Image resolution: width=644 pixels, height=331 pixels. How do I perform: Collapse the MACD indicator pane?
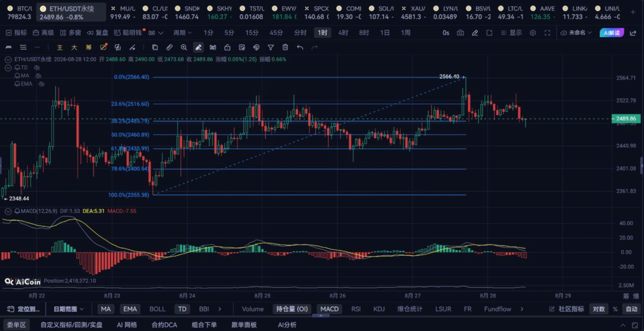click(x=8, y=211)
